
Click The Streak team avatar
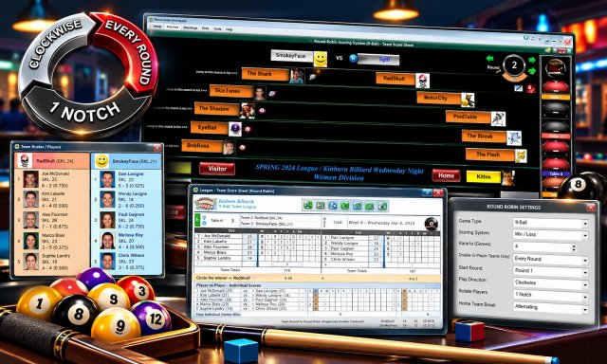coord(514,138)
